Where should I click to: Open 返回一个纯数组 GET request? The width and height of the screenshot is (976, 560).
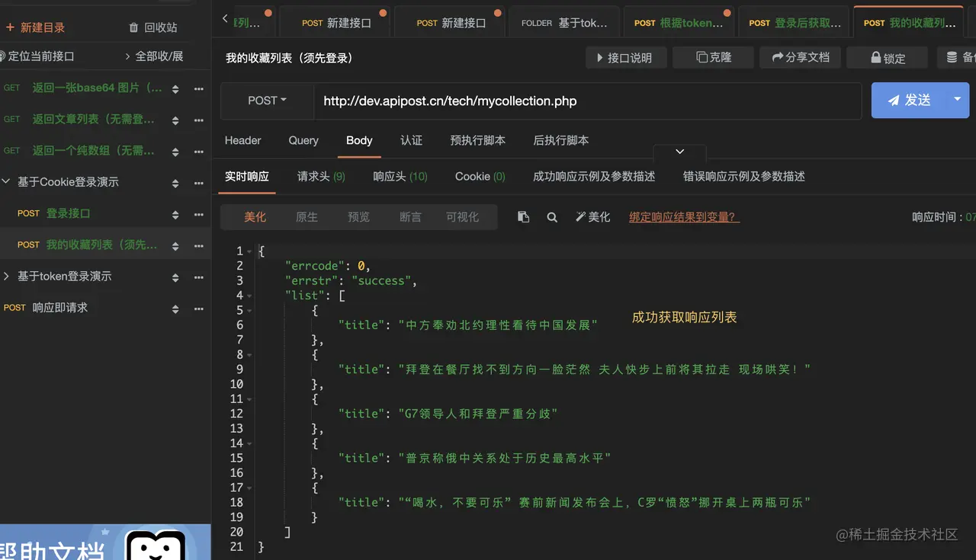tap(93, 150)
